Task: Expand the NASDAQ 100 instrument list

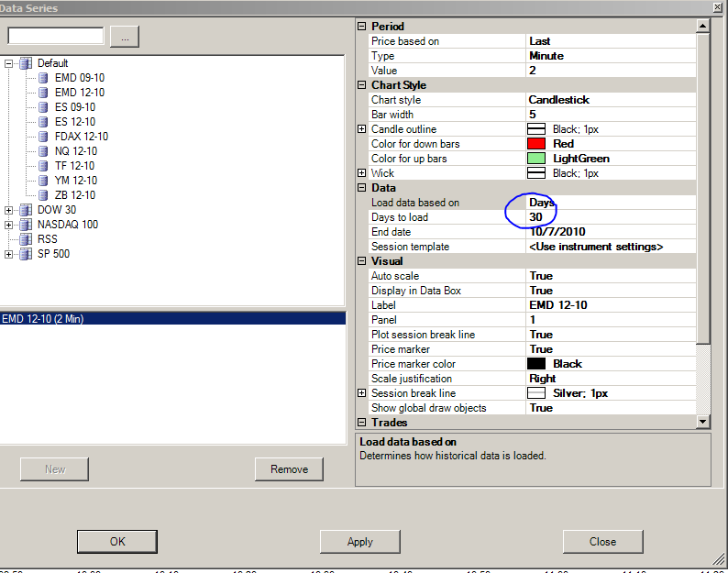Action: tap(8, 226)
